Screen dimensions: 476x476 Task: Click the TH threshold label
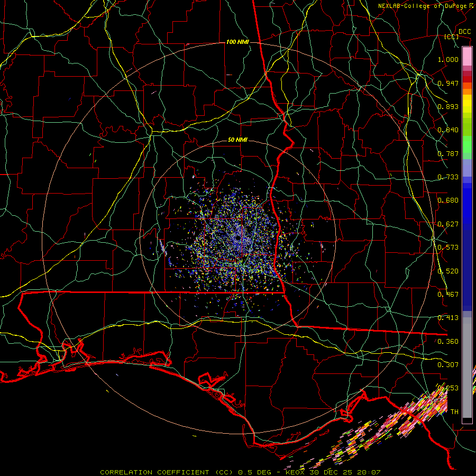tap(454, 412)
